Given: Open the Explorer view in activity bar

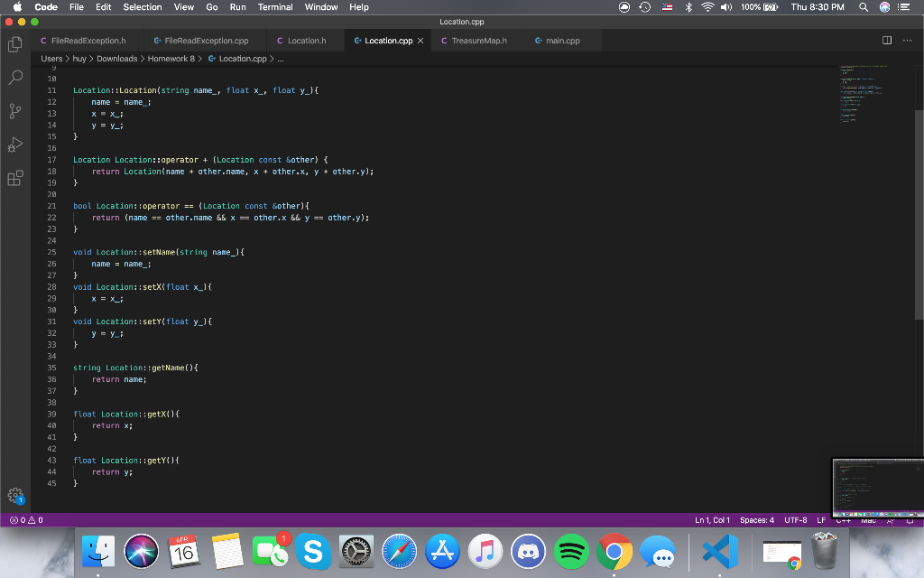Looking at the screenshot, I should (14, 44).
